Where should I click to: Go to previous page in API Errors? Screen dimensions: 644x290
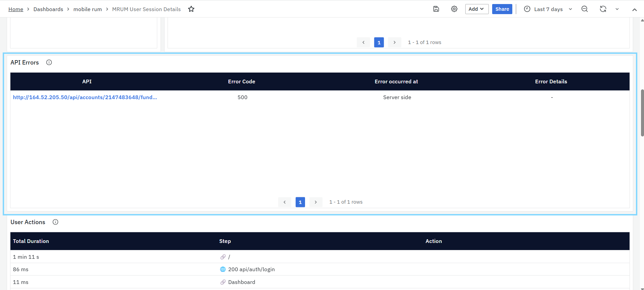(285, 202)
